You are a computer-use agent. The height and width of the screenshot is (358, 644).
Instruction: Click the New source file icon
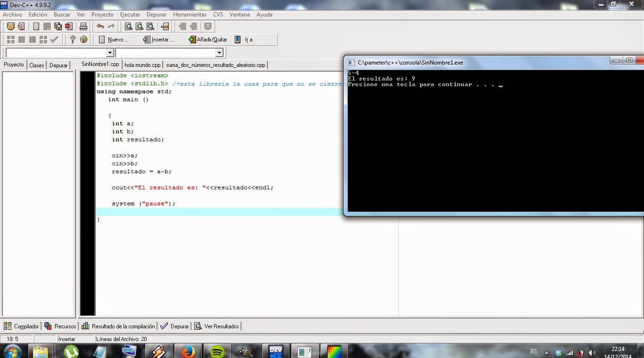point(36,26)
